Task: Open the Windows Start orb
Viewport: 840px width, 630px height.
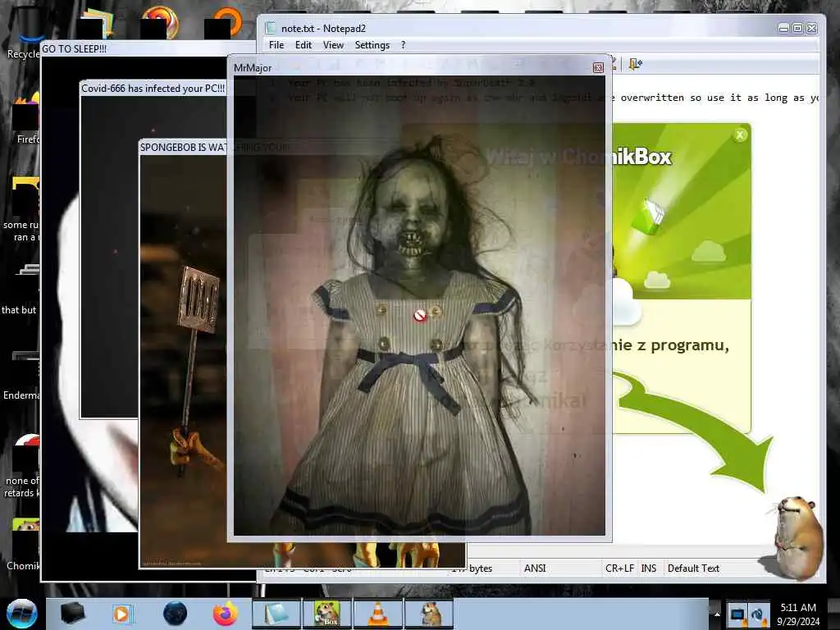Action: [22, 614]
